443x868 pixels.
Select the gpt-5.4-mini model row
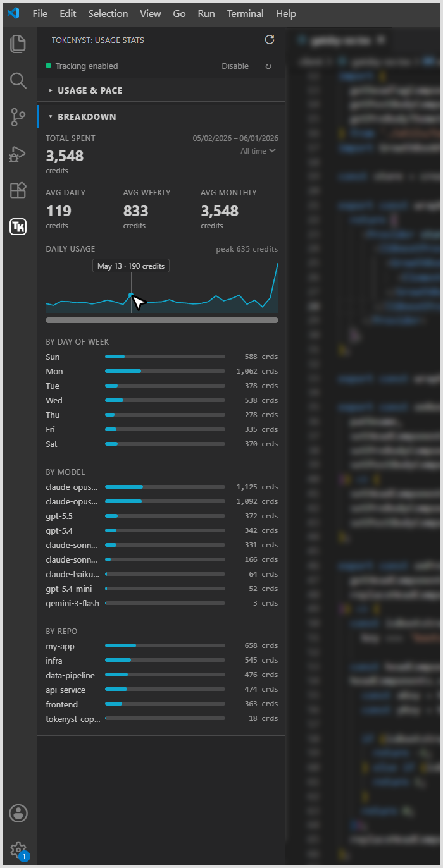coord(162,589)
